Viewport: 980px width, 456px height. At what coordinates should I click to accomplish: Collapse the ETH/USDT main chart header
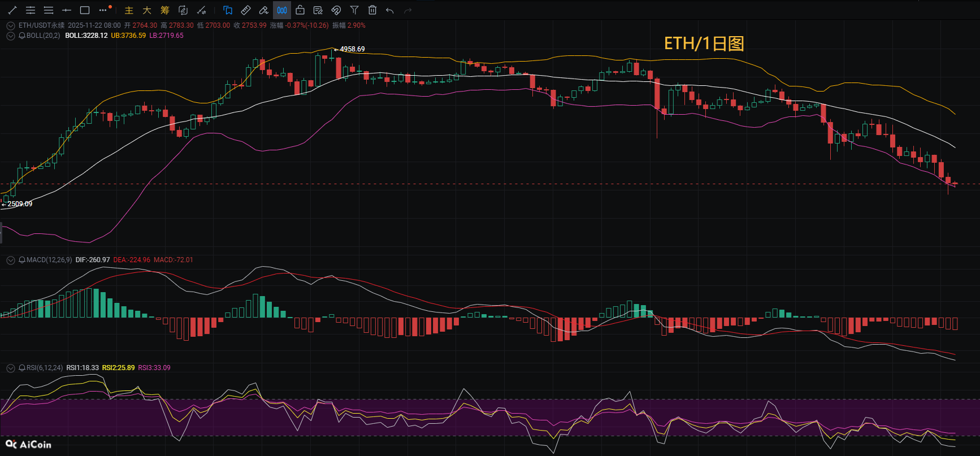pyautogui.click(x=11, y=25)
